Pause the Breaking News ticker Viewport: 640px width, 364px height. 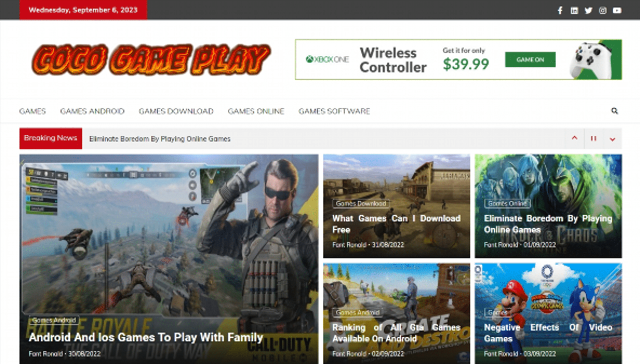593,139
